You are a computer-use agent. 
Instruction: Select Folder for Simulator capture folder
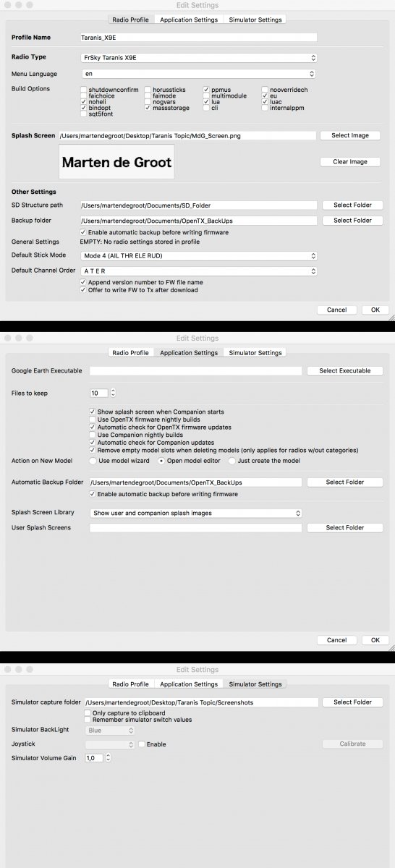(352, 702)
